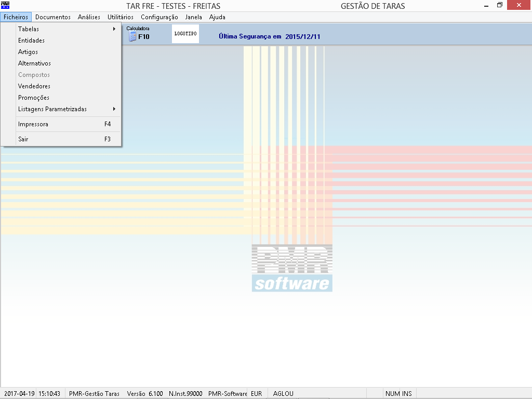Click Última Segurança em 2015/12/11 text

[270, 36]
